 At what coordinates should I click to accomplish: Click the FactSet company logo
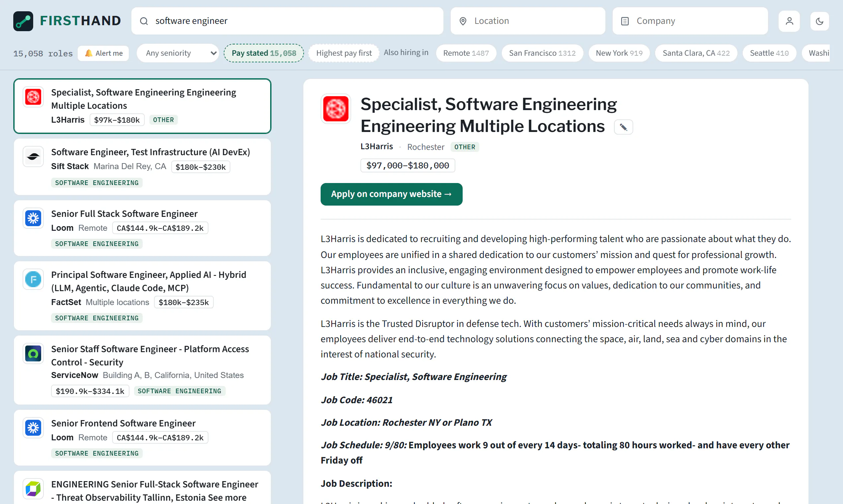pos(33,279)
